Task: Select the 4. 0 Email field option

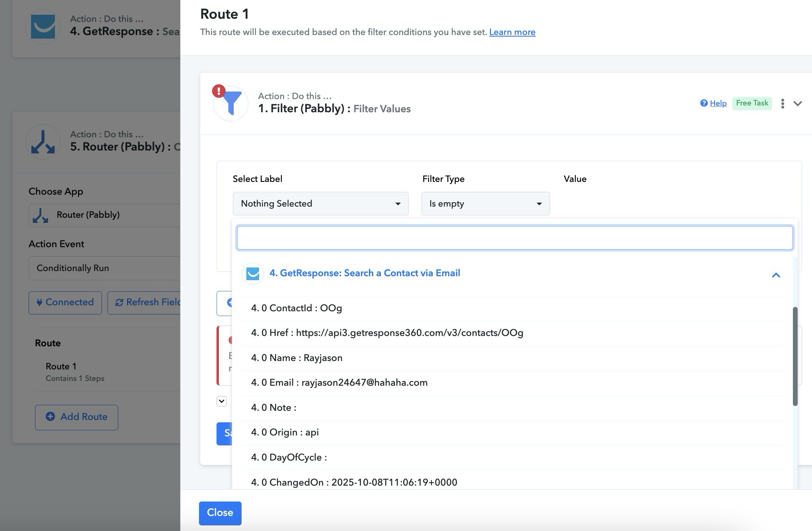Action: pyautogui.click(x=339, y=383)
